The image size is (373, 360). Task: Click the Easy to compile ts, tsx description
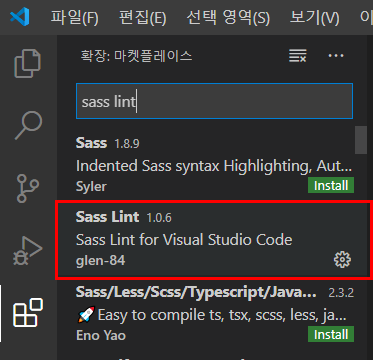click(213, 315)
